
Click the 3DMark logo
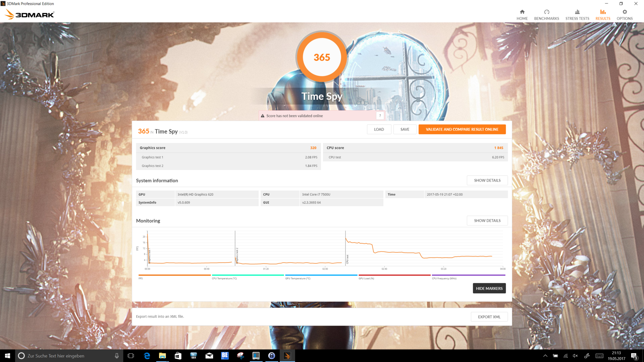[x=30, y=14]
